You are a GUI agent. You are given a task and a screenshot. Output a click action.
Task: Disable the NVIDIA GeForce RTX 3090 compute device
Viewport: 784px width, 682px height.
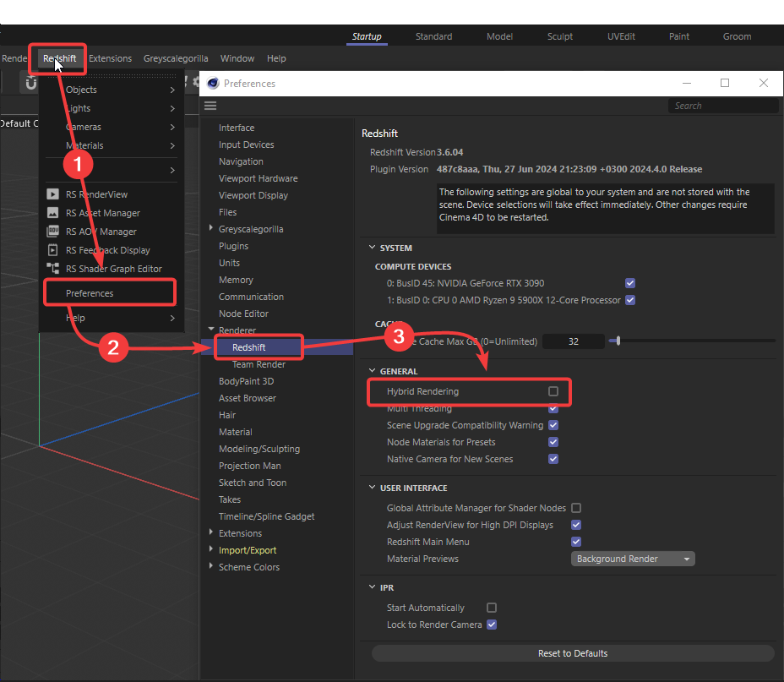click(629, 283)
